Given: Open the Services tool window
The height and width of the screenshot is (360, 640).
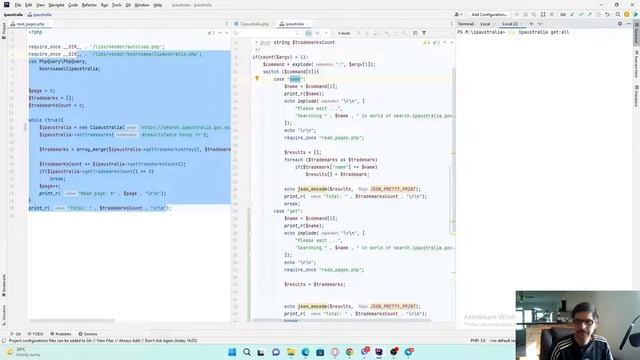Looking at the screenshot, I should click(88, 334).
